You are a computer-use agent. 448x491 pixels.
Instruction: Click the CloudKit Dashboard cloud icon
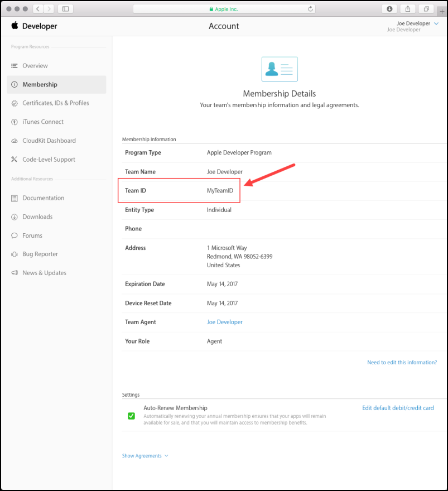click(15, 141)
